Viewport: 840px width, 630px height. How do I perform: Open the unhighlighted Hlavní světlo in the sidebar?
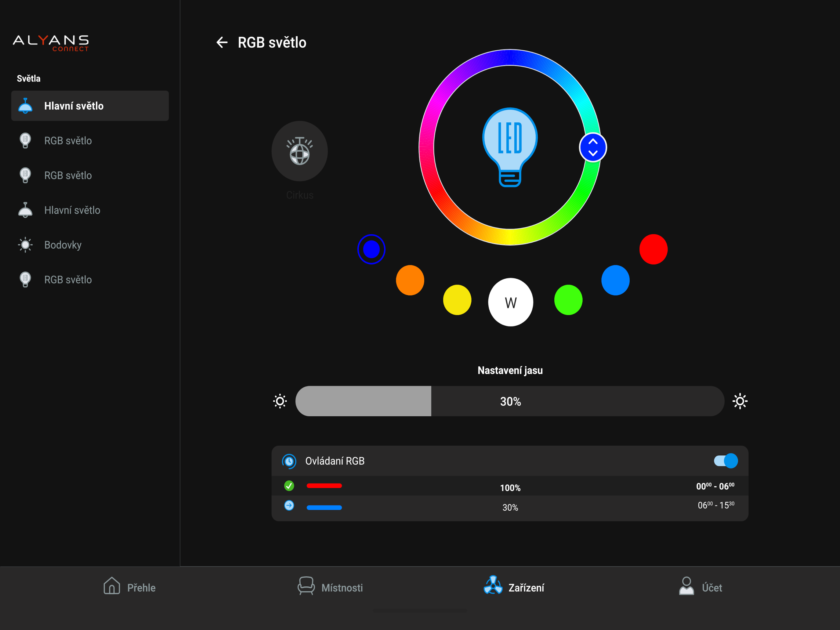click(x=90, y=210)
